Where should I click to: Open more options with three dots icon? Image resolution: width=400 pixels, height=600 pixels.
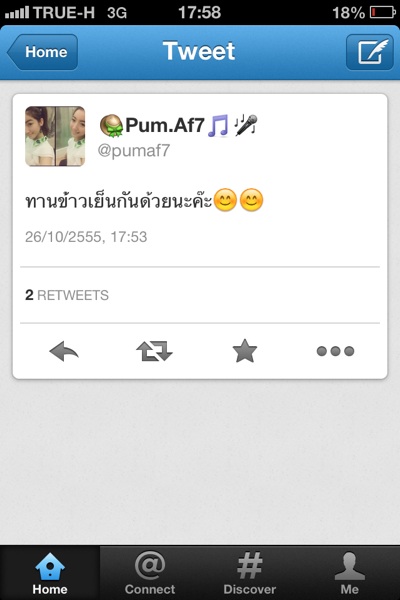point(335,351)
